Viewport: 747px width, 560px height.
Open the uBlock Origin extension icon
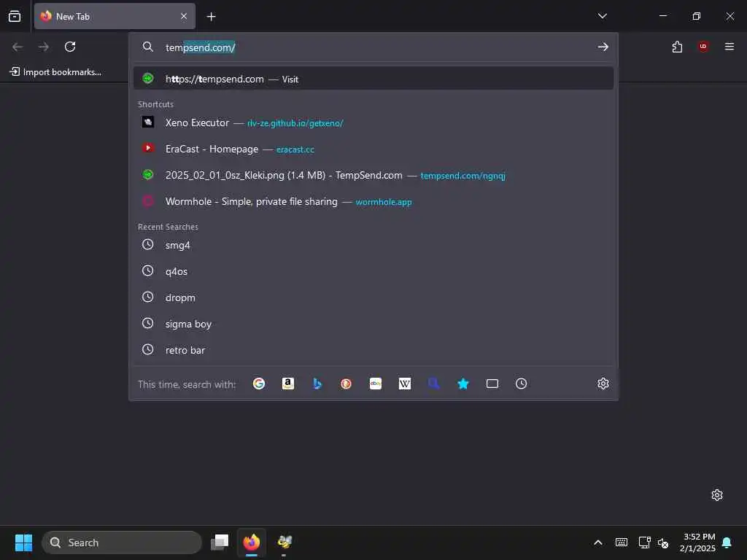pyautogui.click(x=703, y=46)
